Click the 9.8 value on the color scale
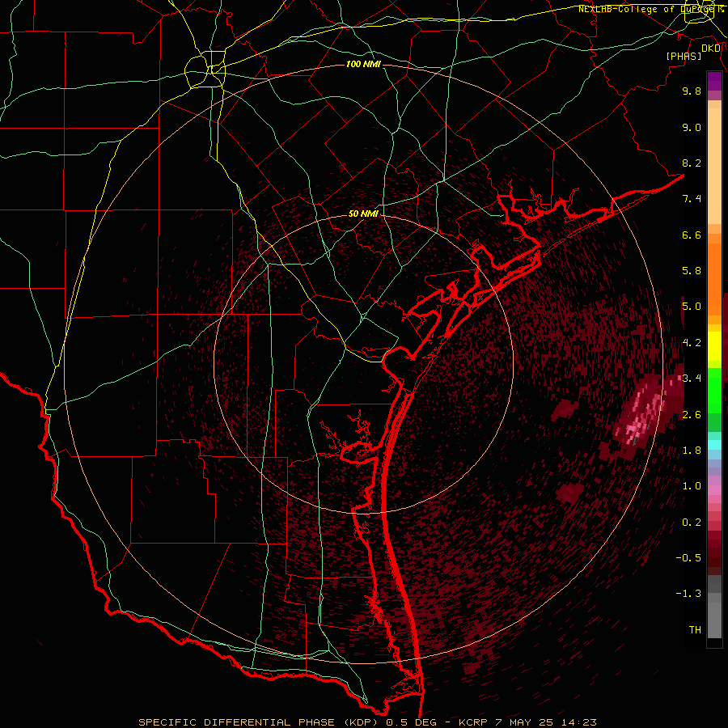This screenshot has height=728, width=728. (692, 91)
